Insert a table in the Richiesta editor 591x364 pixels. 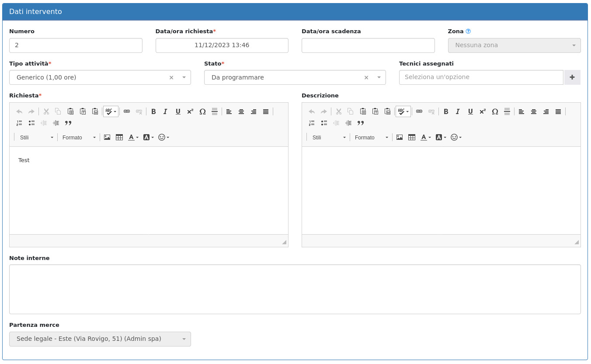[x=119, y=137]
